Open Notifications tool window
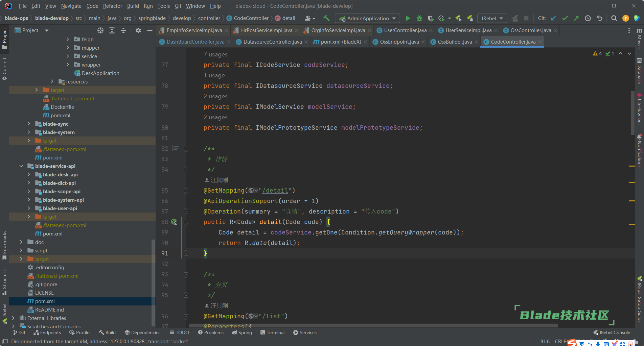The image size is (644, 346). 639,151
